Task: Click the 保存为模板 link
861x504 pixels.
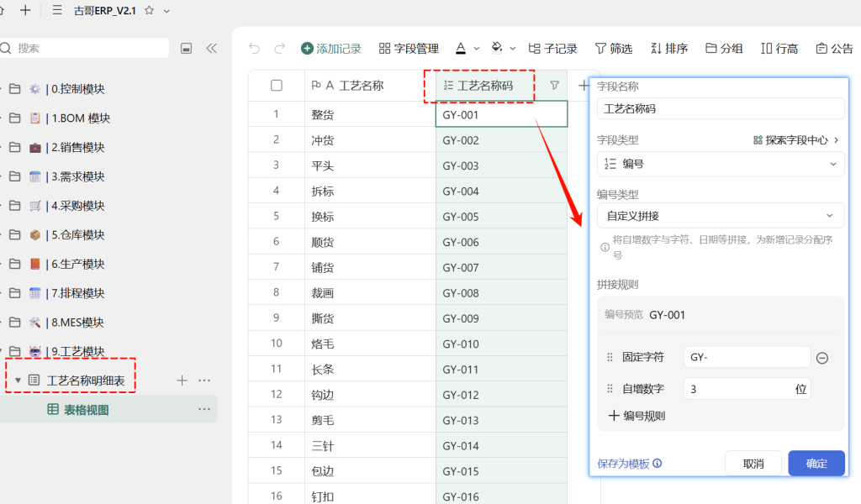Action: [x=623, y=464]
